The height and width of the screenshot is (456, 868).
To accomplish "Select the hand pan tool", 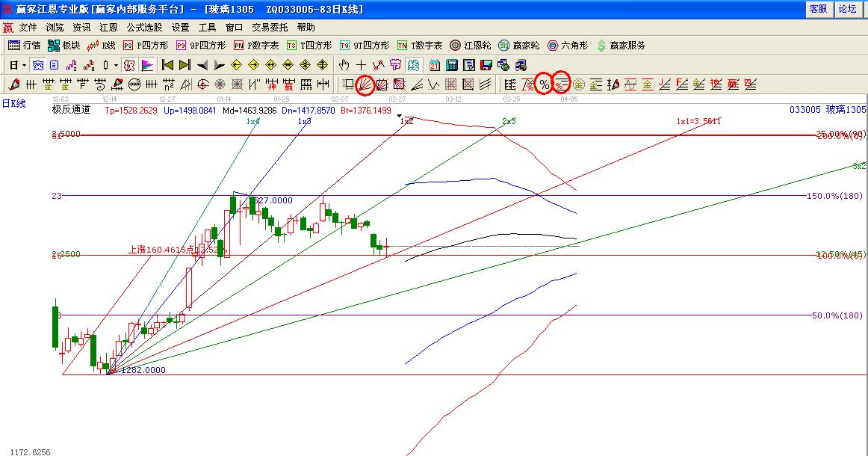I will tap(344, 65).
